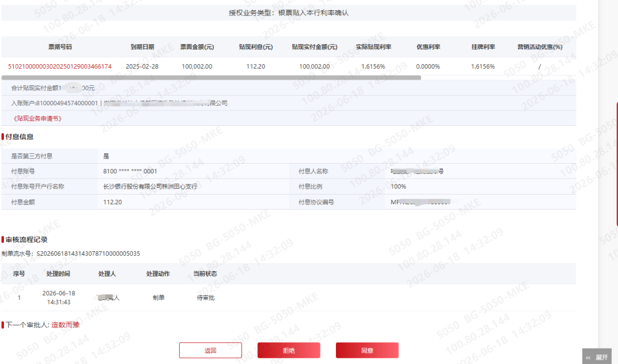Image resolution: width=618 pixels, height=364 pixels.
Task: Click the 处理人 column header
Action: coord(107,274)
